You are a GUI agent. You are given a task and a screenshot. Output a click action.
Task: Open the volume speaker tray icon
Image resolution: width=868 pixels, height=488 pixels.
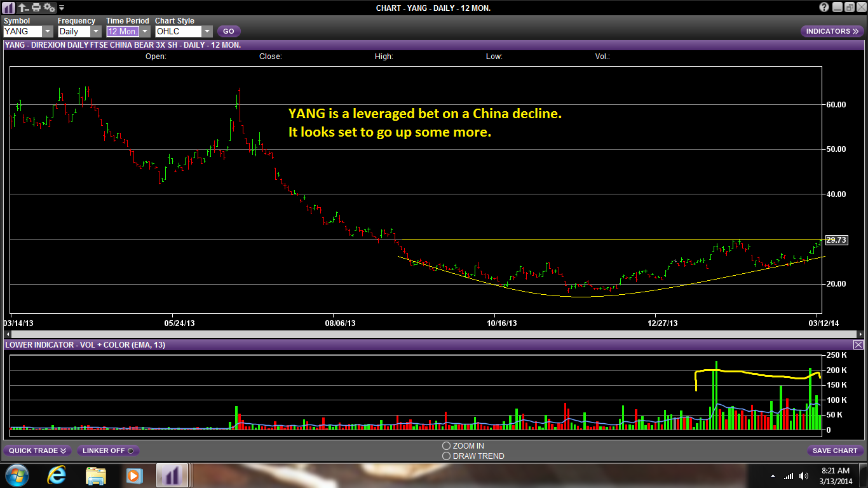point(804,476)
